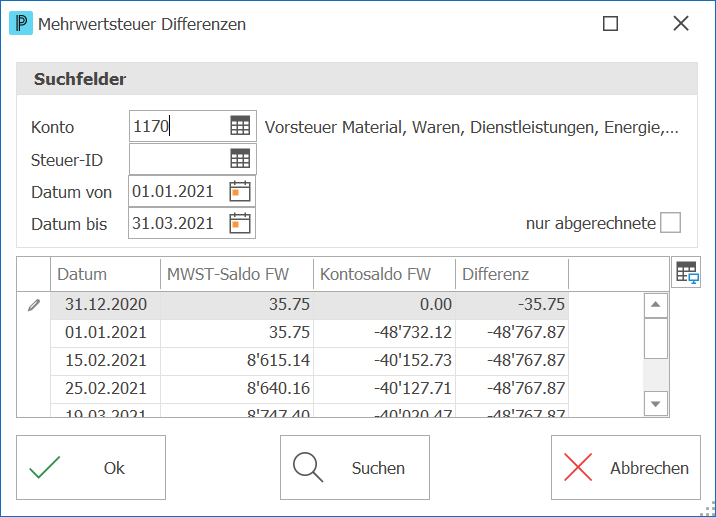Viewport: 716px width, 517px height.
Task: Start search with the Suchen button
Action: (x=355, y=467)
